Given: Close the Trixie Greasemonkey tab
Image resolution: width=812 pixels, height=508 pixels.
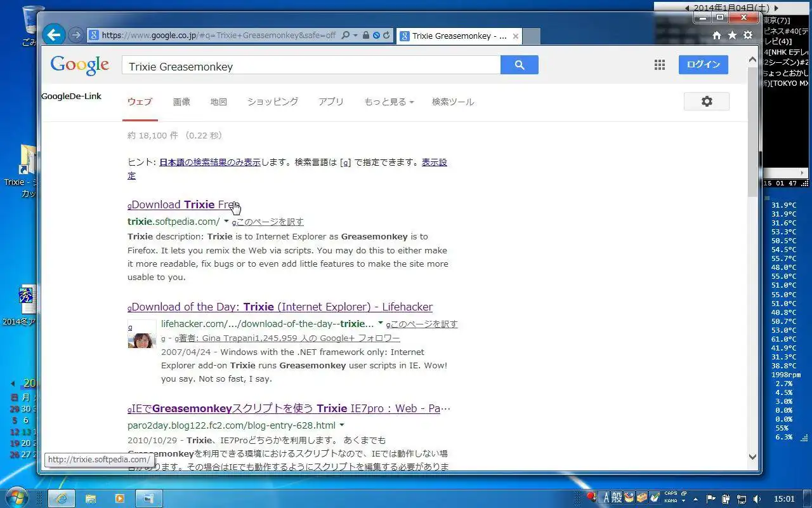Looking at the screenshot, I should (x=516, y=36).
